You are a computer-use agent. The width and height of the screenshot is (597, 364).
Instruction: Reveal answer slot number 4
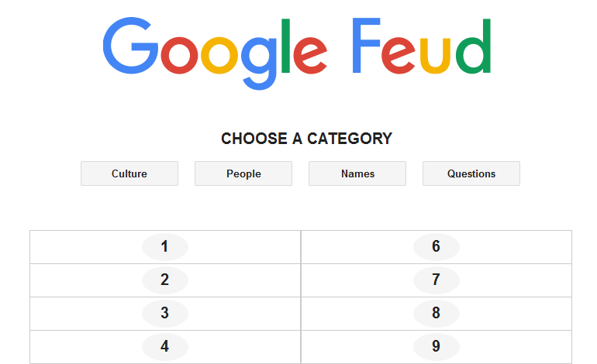[165, 346]
